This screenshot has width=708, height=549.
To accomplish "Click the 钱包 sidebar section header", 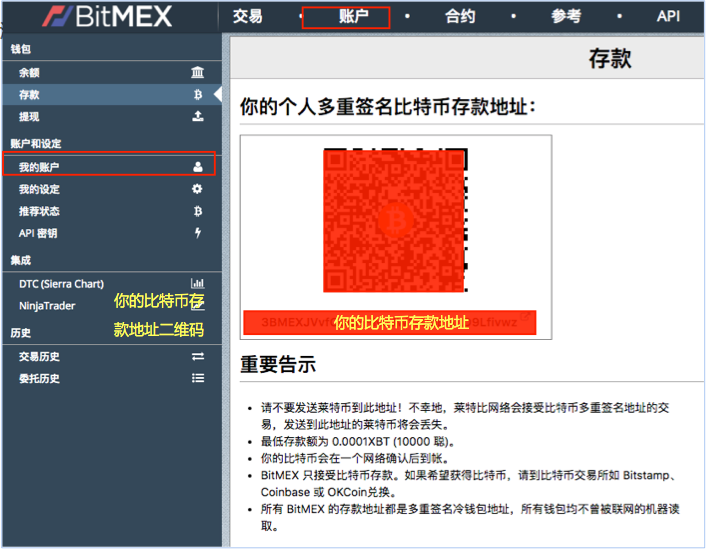I will 20,49.
